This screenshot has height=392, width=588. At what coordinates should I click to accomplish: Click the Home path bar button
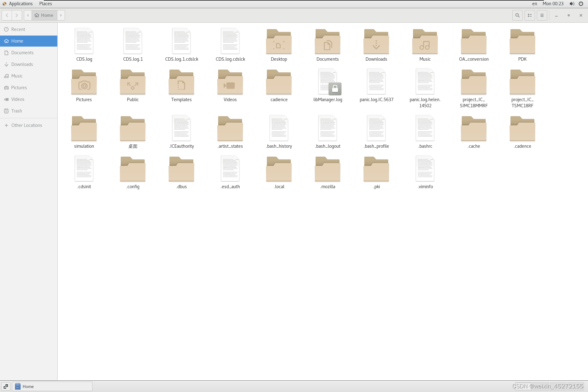[44, 15]
